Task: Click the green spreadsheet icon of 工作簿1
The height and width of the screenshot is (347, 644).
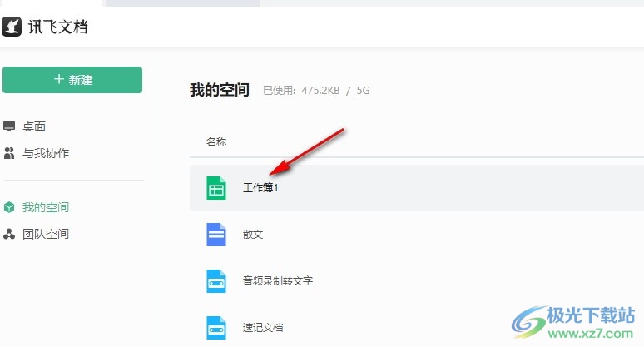Action: (x=216, y=188)
